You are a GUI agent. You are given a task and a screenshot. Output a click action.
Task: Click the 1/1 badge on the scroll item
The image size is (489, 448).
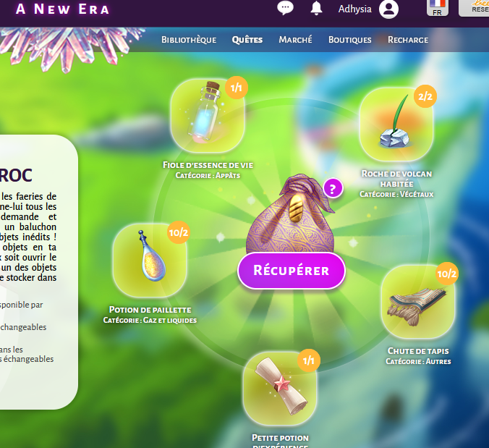click(309, 360)
